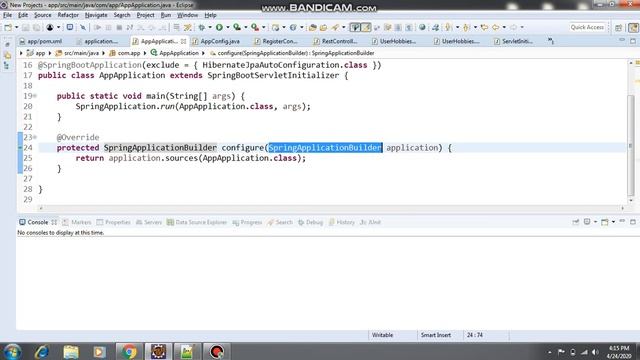
Task: Switch to the app/pom.xml editor tab
Action: click(41, 41)
